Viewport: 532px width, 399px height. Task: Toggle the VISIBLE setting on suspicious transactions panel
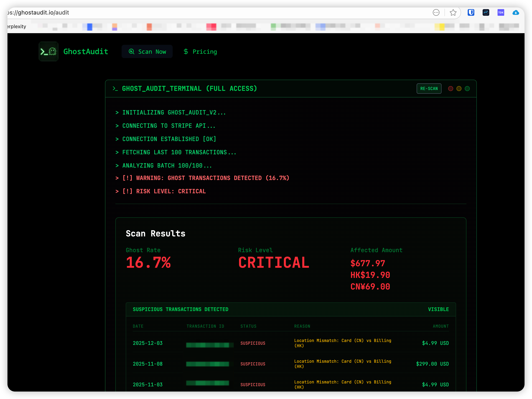tap(438, 309)
